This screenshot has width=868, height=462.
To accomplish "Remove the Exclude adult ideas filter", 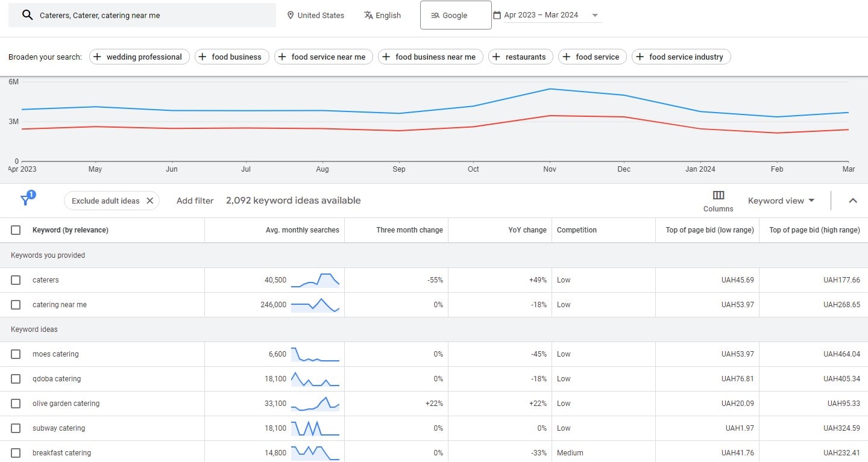I will (150, 201).
